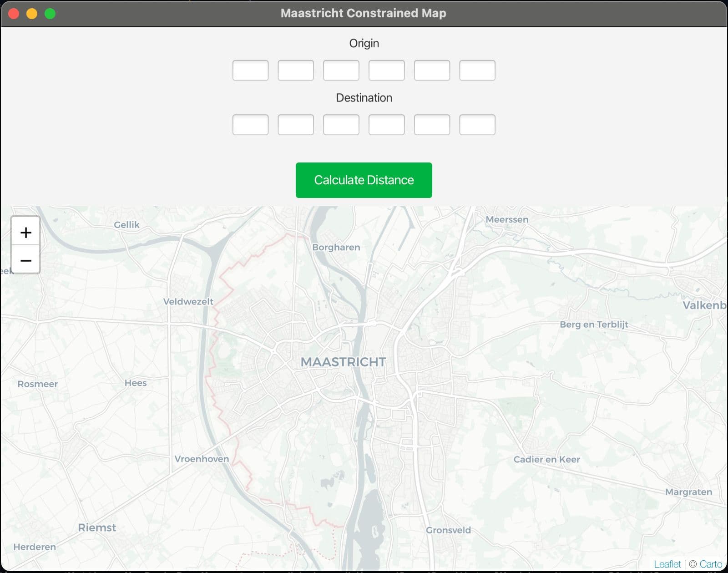Open the Carto attribution link
The image size is (728, 573).
pos(711,564)
